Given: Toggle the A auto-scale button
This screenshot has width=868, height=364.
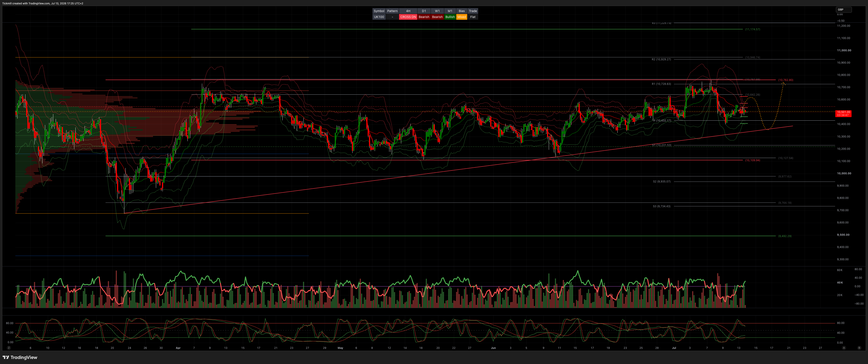Looking at the screenshot, I should (844, 348).
